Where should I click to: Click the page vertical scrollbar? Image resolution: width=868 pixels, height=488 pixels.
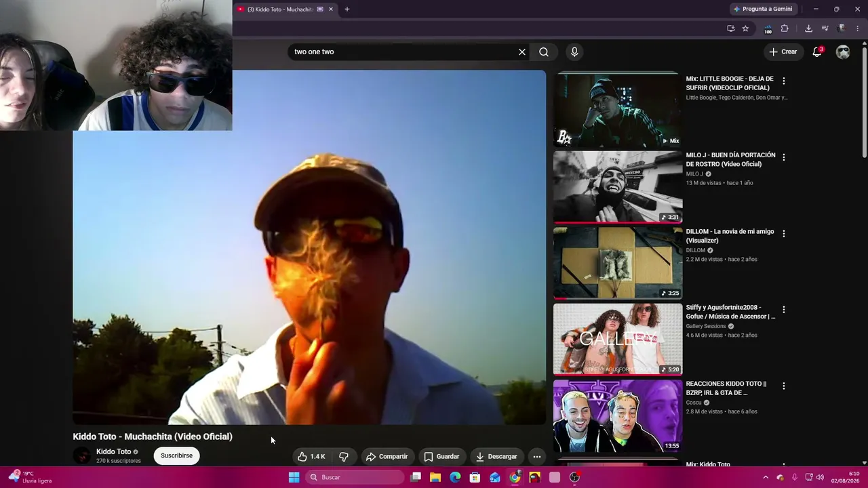(x=864, y=102)
